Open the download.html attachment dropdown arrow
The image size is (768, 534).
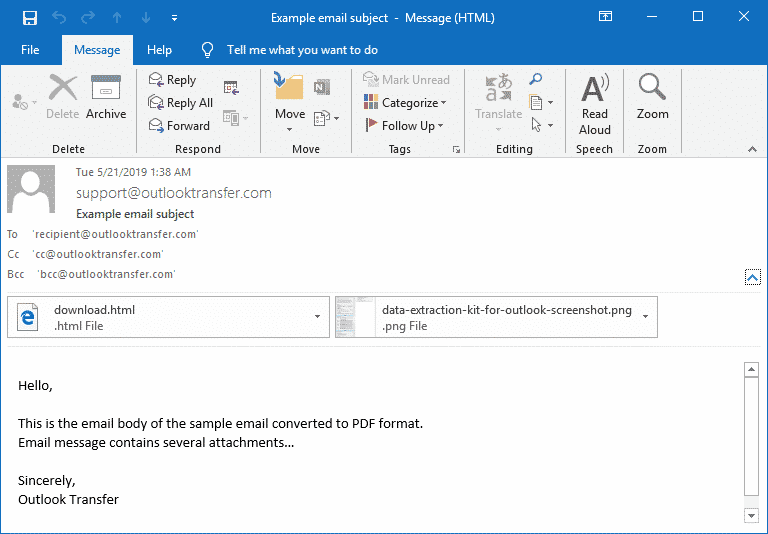click(317, 317)
